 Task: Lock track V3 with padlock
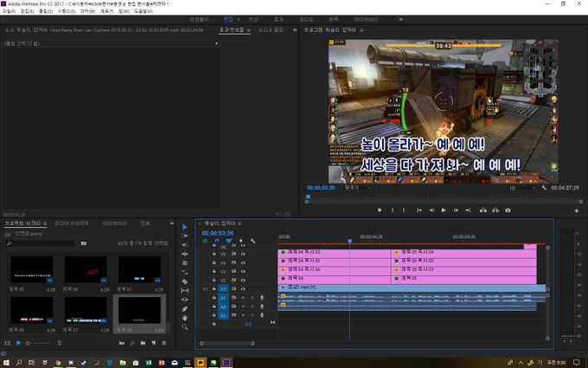214,271
